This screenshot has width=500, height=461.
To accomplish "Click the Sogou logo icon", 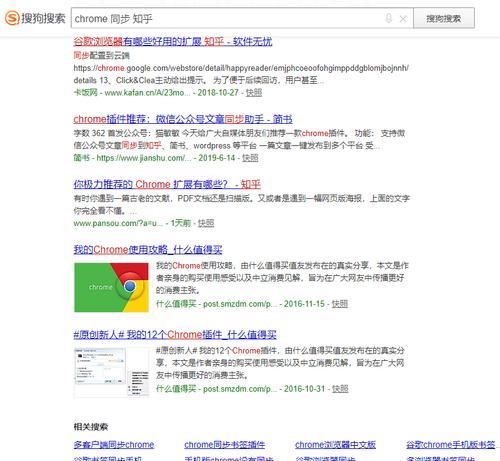I will click(x=12, y=18).
